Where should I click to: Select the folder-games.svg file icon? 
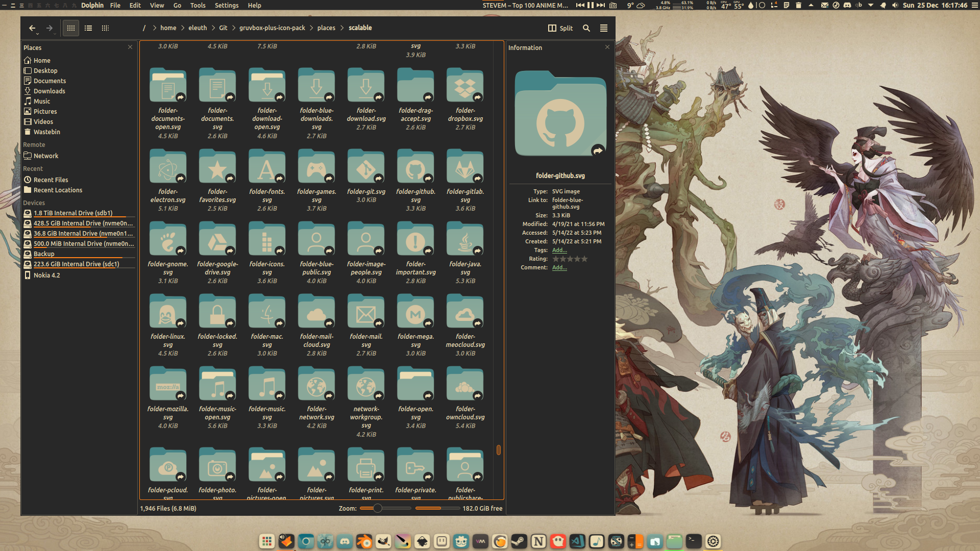pos(316,166)
